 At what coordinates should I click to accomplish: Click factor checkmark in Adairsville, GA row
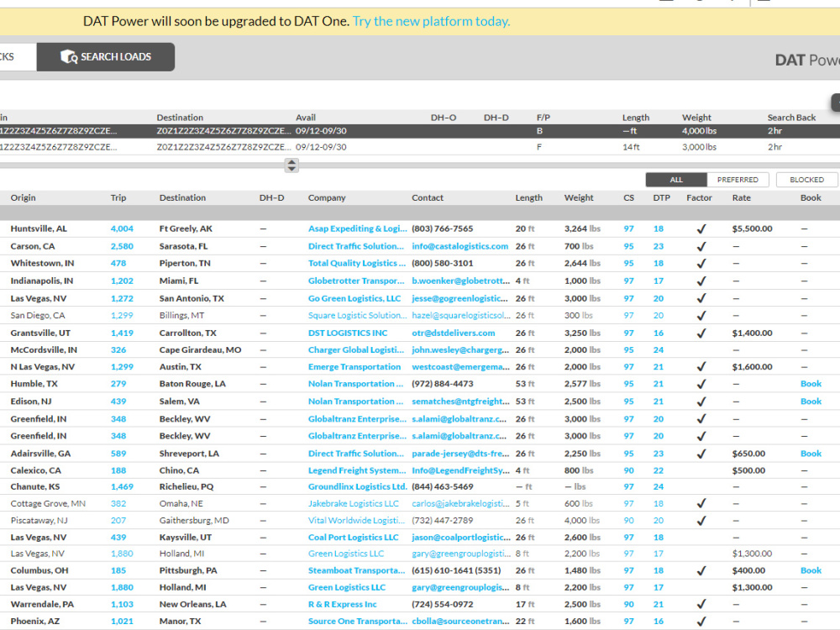[701, 454]
